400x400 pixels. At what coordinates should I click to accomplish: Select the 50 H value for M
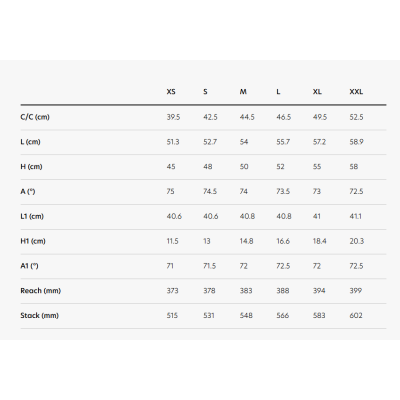244,167
